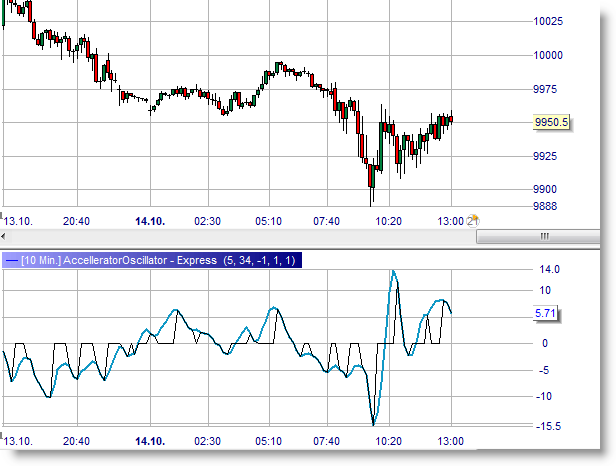The image size is (616, 466).
Task: Click the clock icon beside 13:00
Action: [x=474, y=220]
